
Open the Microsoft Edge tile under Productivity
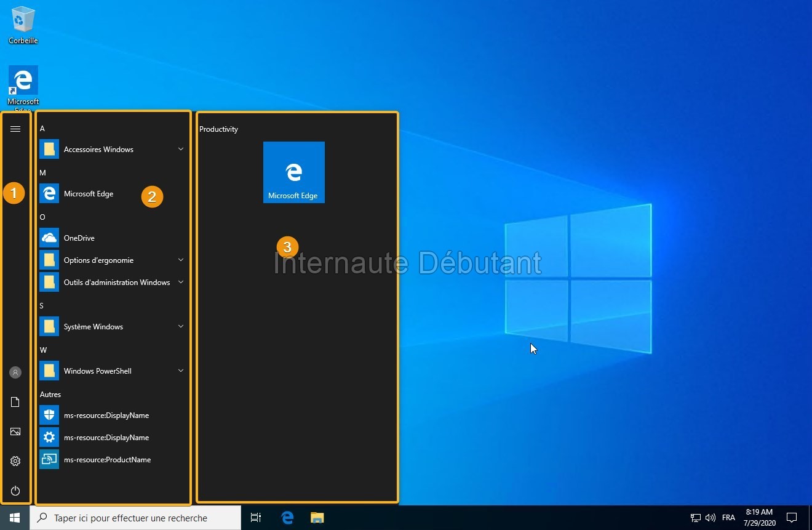pos(294,172)
